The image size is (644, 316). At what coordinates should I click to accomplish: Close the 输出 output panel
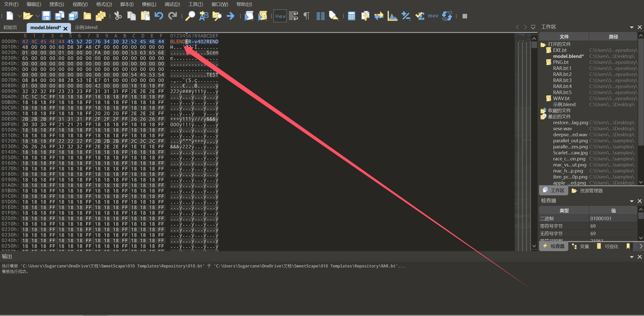click(x=639, y=257)
